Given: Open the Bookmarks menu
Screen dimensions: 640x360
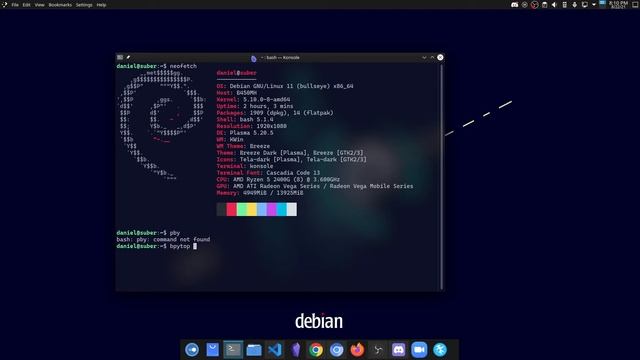Looking at the screenshot, I should [60, 5].
